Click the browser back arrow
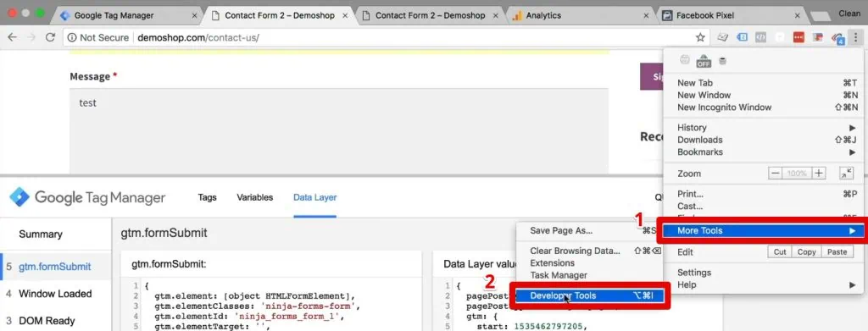 (x=12, y=37)
